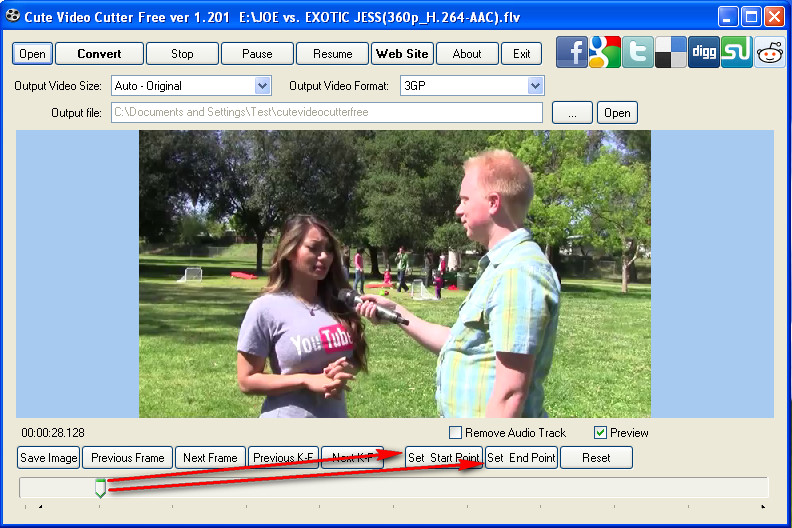Save the current frame with Save Image
792x528 pixels.
click(x=49, y=458)
